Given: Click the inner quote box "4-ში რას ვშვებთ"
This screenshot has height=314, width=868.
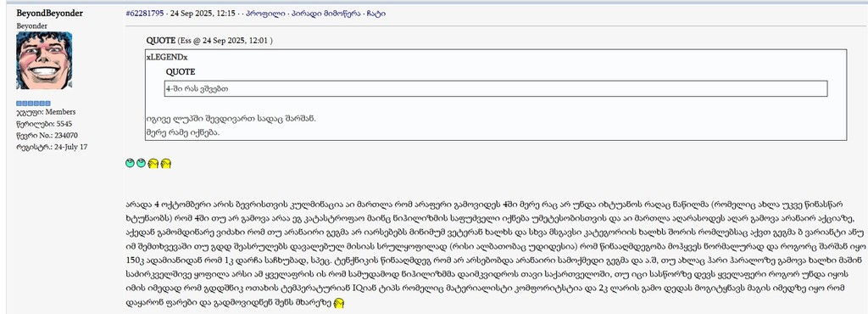Looking at the screenshot, I should point(496,88).
